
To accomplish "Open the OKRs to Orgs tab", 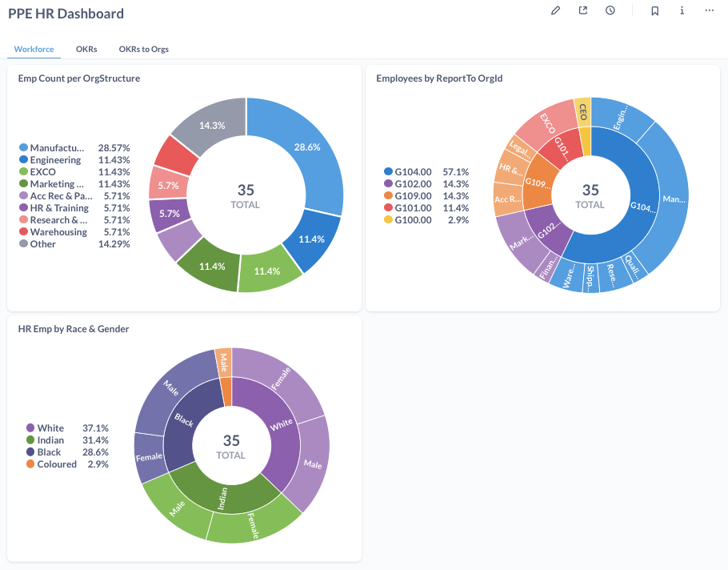I will tap(143, 49).
